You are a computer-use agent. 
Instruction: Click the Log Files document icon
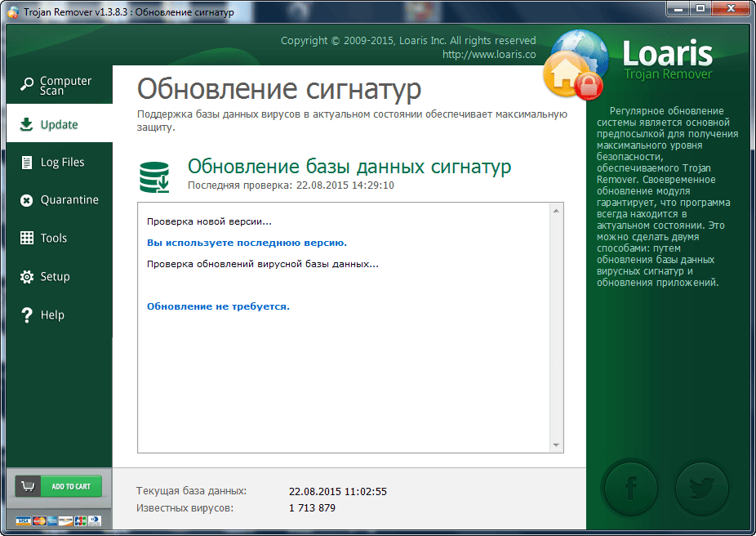coord(27,162)
